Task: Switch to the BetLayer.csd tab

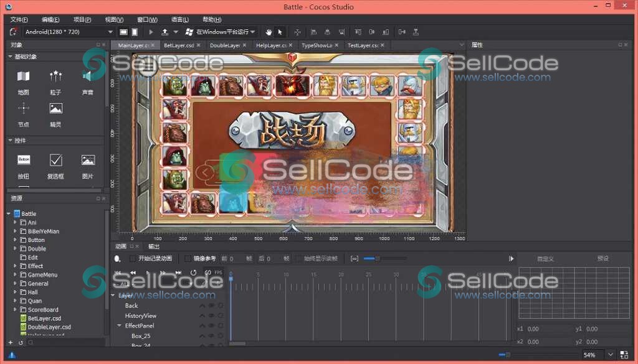Action: pos(178,45)
